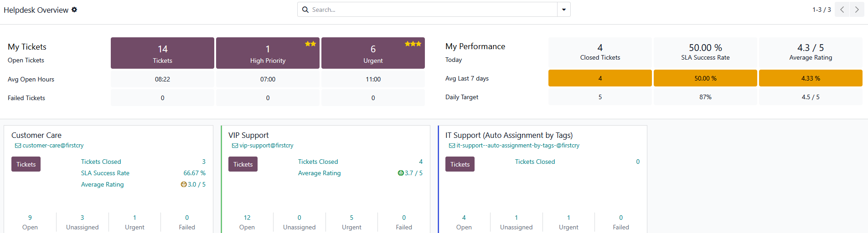Click the envelope icon for Customer Care
This screenshot has height=233, width=868.
[18, 146]
